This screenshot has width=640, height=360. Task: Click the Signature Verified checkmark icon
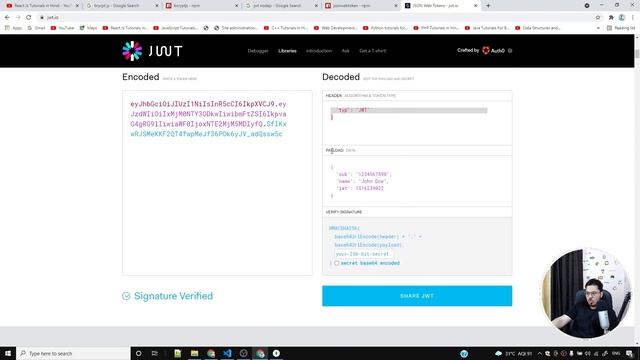126,296
